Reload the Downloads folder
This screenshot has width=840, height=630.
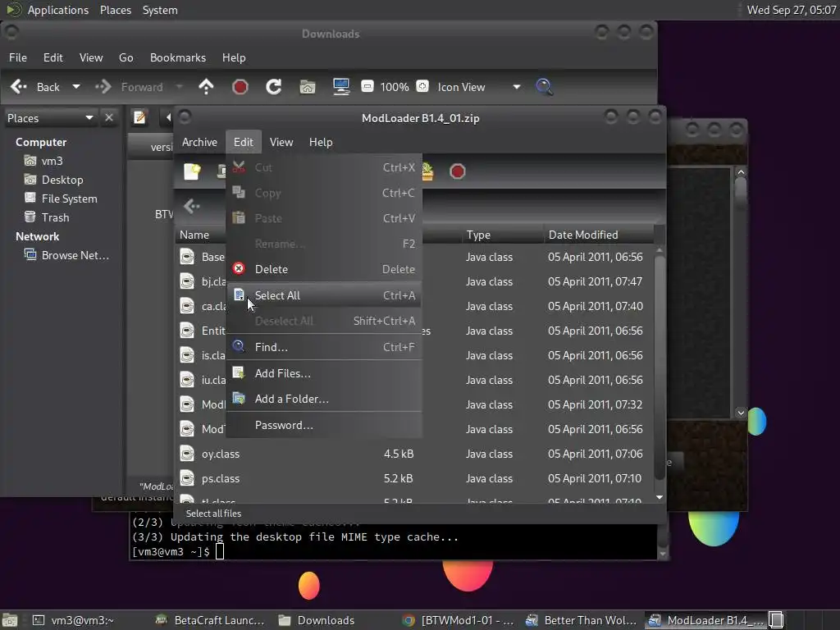click(x=274, y=87)
